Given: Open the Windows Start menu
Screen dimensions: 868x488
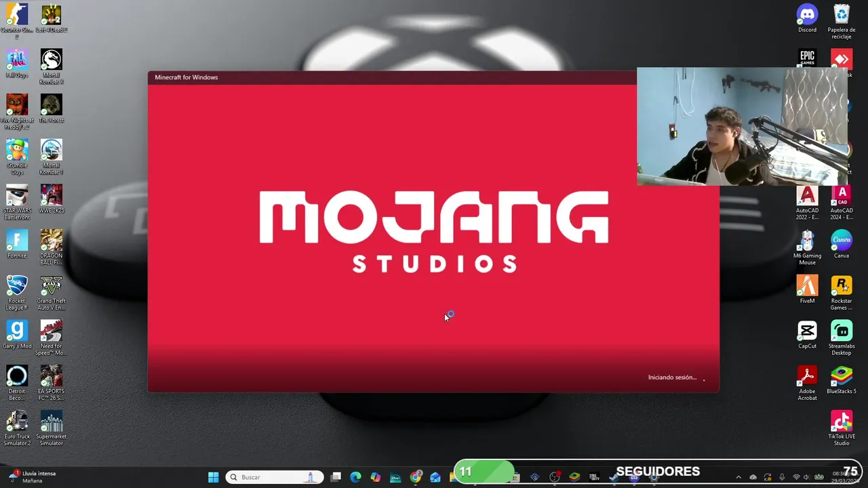Looking at the screenshot, I should (x=213, y=477).
